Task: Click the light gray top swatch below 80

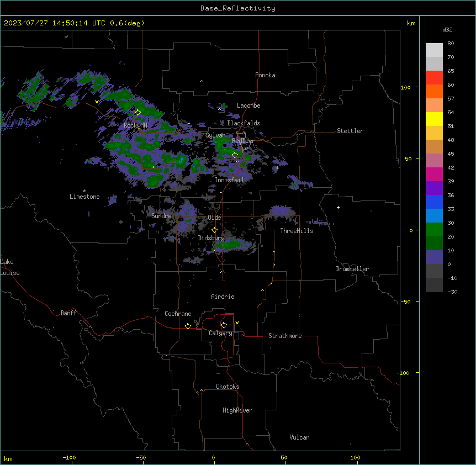Action: 434,50
